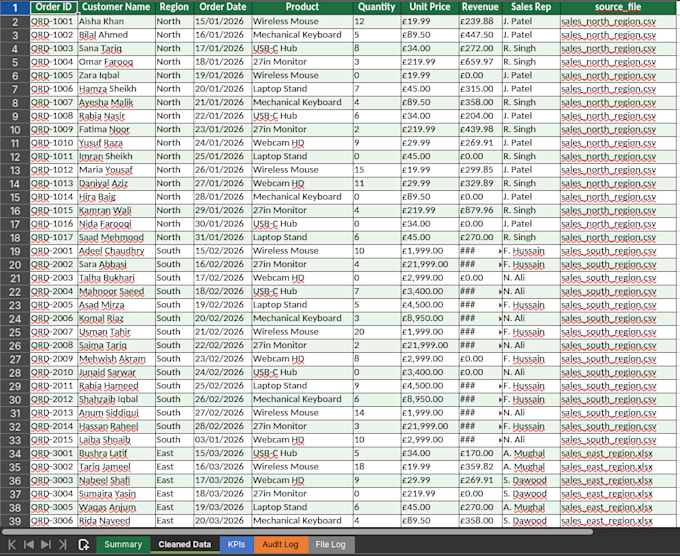Click cell ORD-1004
This screenshot has height=556, width=680.
tap(54, 62)
